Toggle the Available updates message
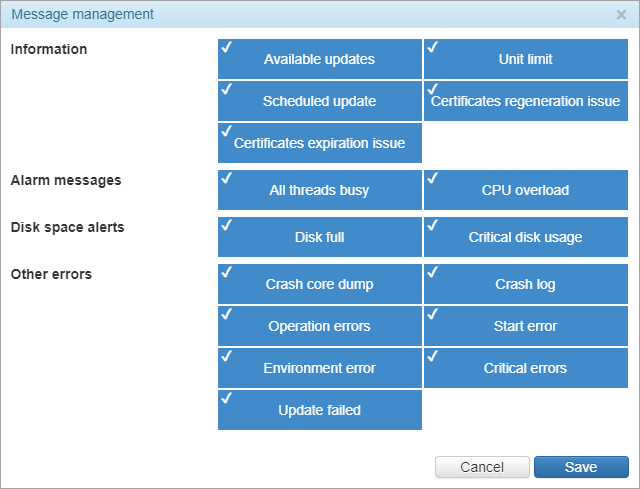Screen dimensions: 640x489 pos(319,59)
